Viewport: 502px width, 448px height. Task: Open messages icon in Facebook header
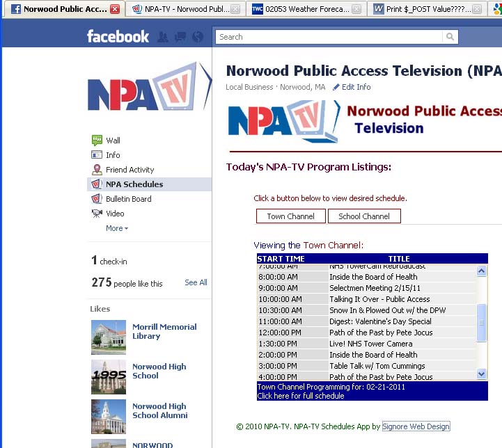click(180, 37)
